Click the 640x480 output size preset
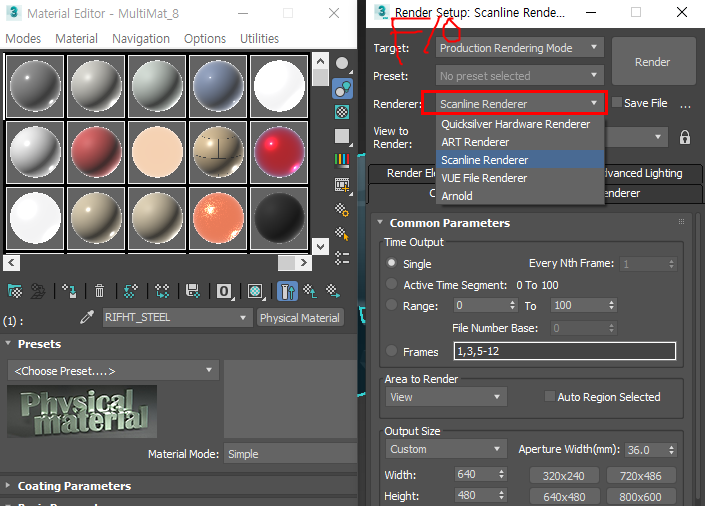 [564, 497]
